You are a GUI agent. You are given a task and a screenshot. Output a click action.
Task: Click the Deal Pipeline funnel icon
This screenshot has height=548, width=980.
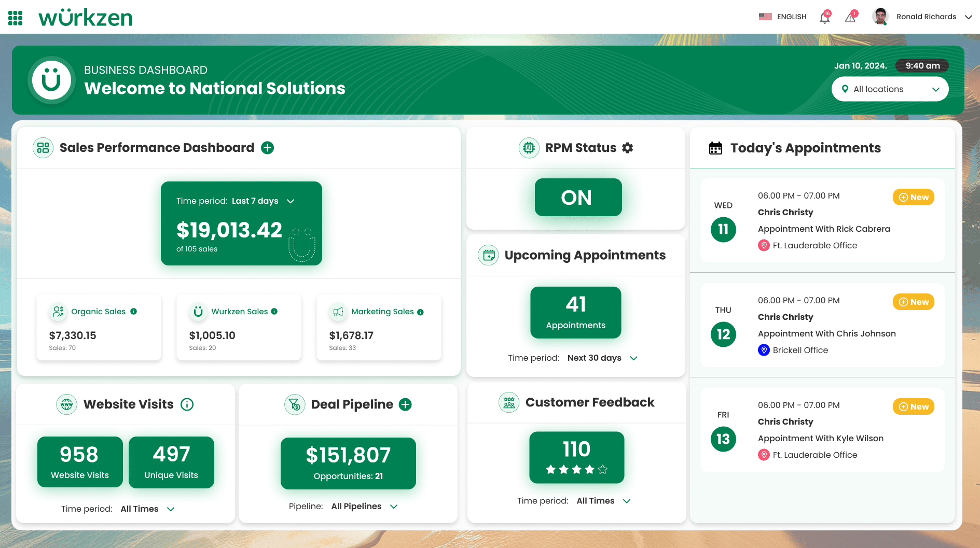[295, 404]
